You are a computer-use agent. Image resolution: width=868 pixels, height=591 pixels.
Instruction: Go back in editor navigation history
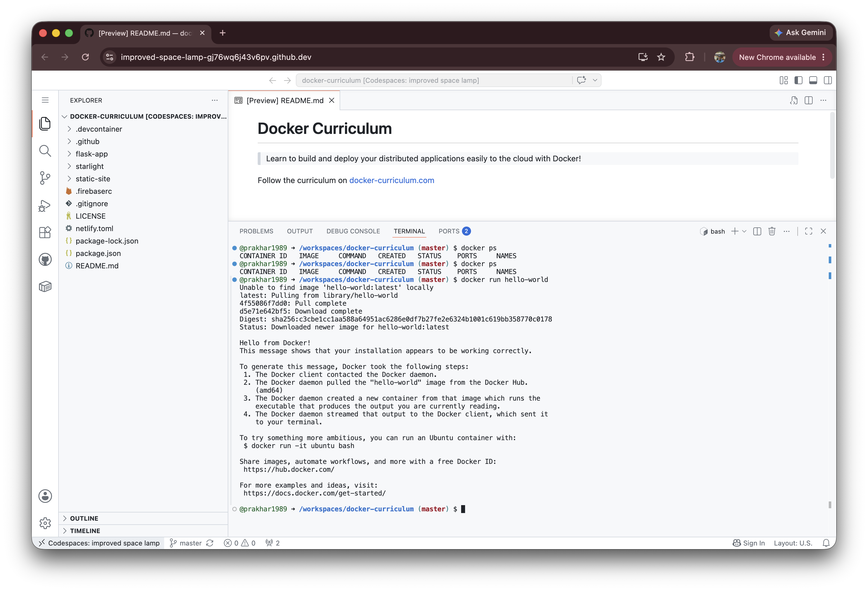point(272,80)
